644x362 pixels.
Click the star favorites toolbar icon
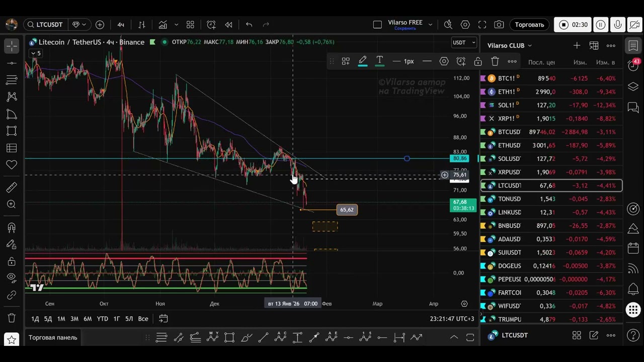tap(12, 339)
